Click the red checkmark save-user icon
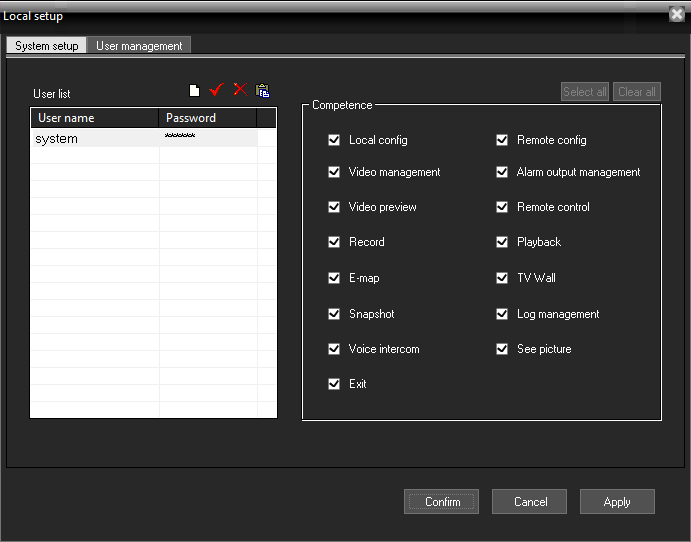Image resolution: width=691 pixels, height=542 pixels. tap(216, 90)
